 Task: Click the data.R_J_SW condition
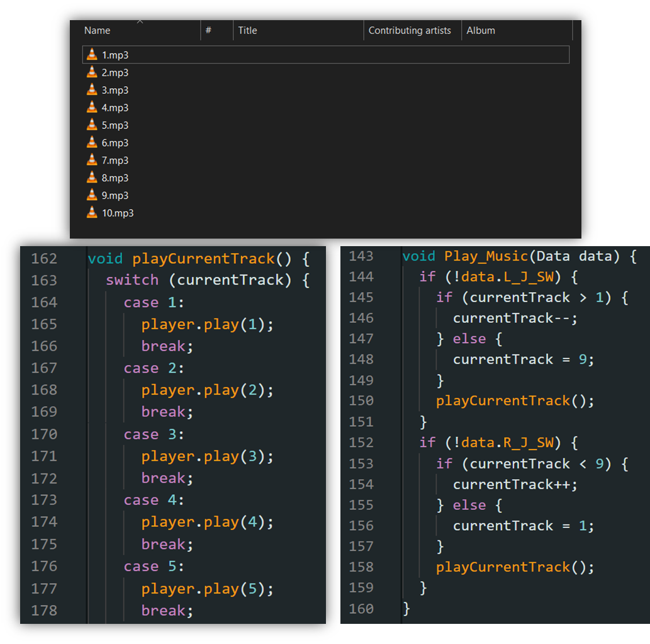click(507, 443)
